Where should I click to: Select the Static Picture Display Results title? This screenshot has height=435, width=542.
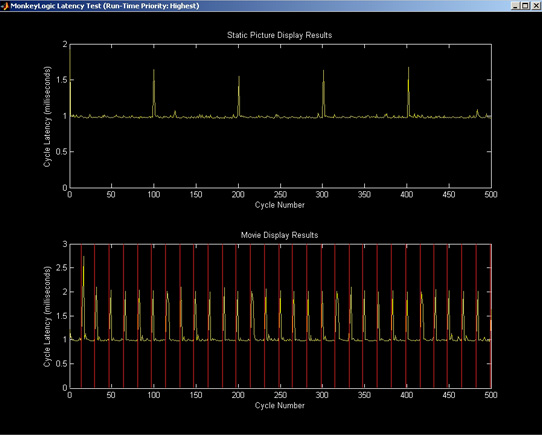click(279, 35)
